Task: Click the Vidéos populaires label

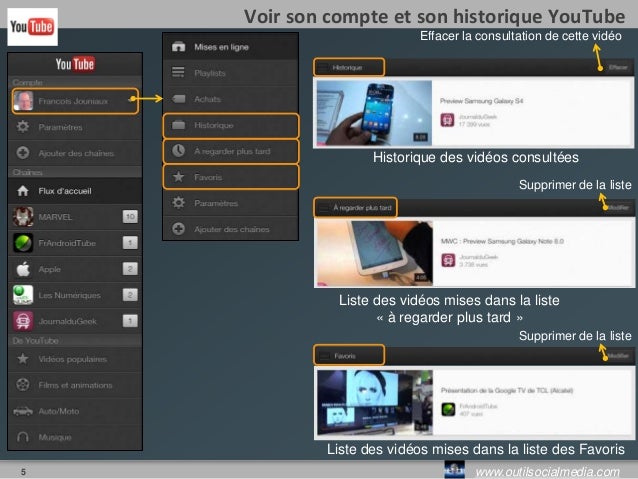Action: [73, 359]
